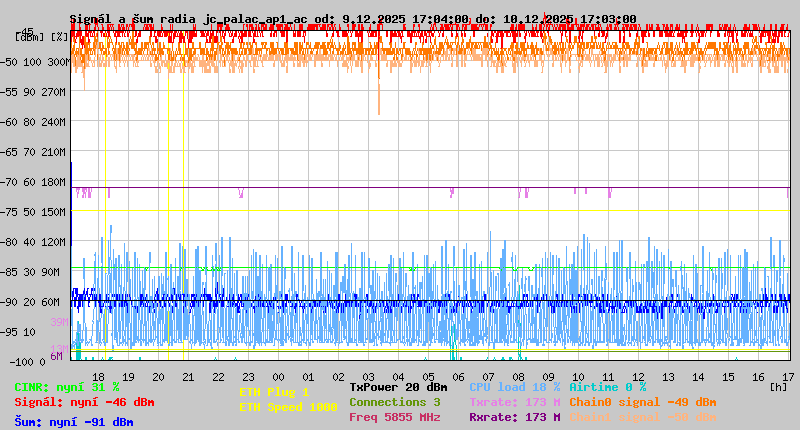Viewport: 800px width, 430px height.
Task: Click the CINR legend label
Action: click(x=66, y=387)
